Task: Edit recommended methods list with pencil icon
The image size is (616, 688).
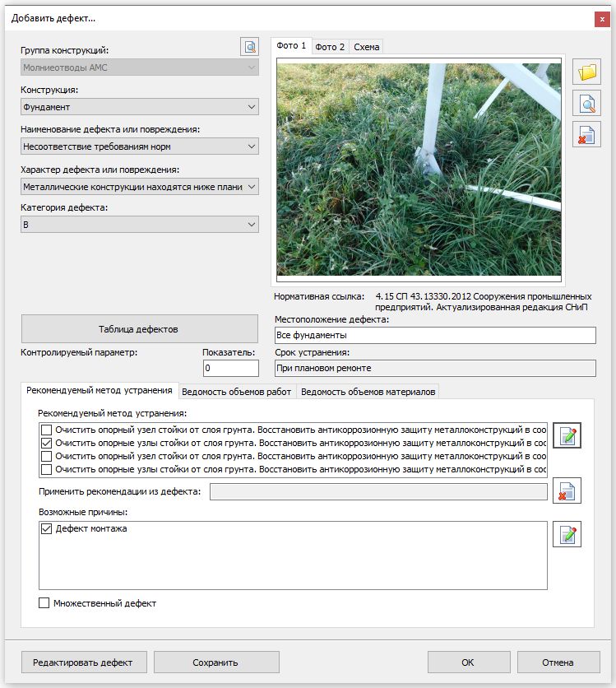Action: 567,435
